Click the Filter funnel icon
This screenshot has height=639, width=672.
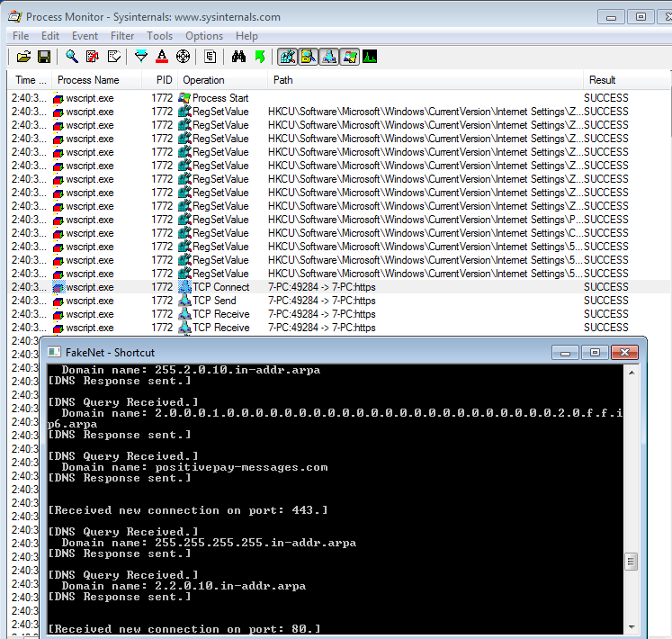[141, 57]
